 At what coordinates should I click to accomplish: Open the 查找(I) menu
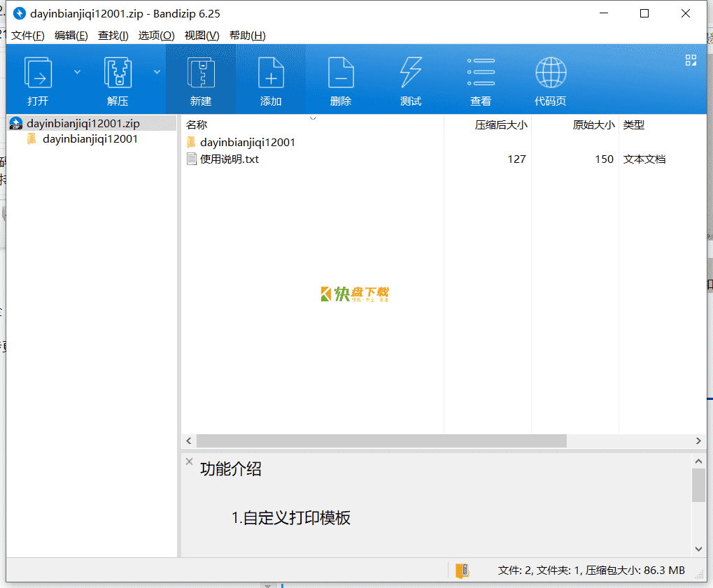tap(113, 36)
